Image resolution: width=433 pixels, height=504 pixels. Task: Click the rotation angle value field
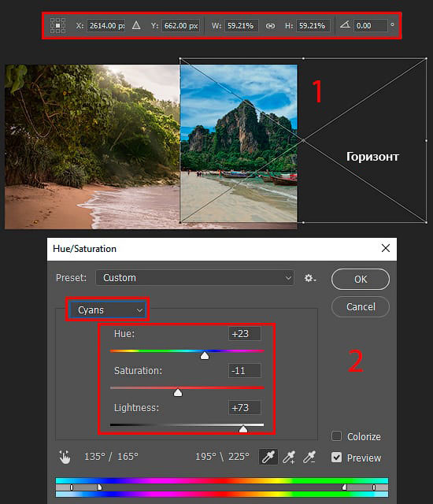tap(370, 26)
